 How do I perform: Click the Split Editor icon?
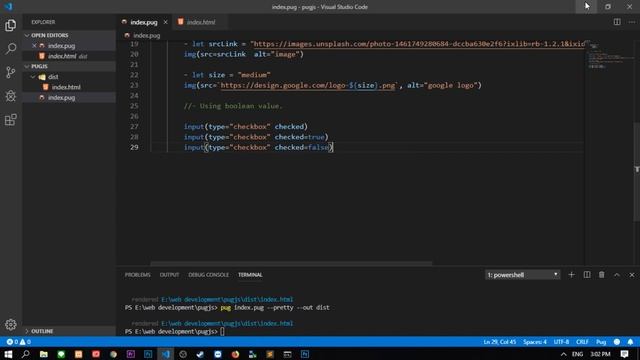click(617, 22)
